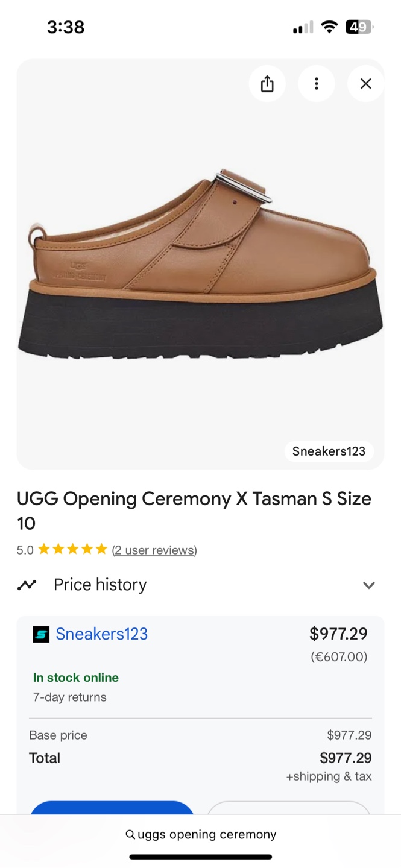Open the Price history section label
Image resolution: width=401 pixels, height=868 pixels.
point(100,585)
